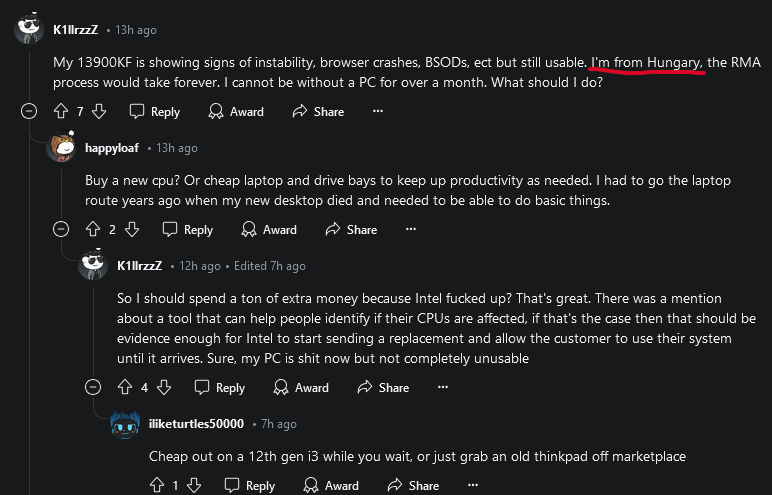
Task: Reply to K1llrzzZ's top comment
Action: (155, 111)
